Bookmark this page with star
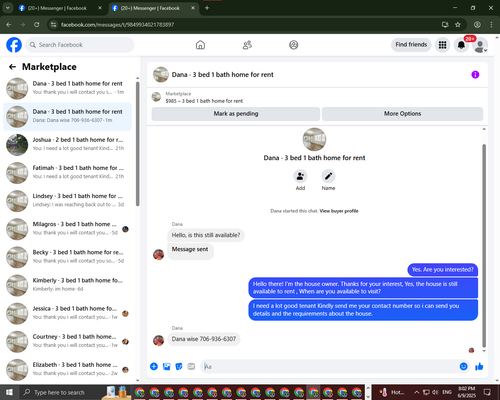Screen dimensions: 500x400 pyautogui.click(x=458, y=25)
